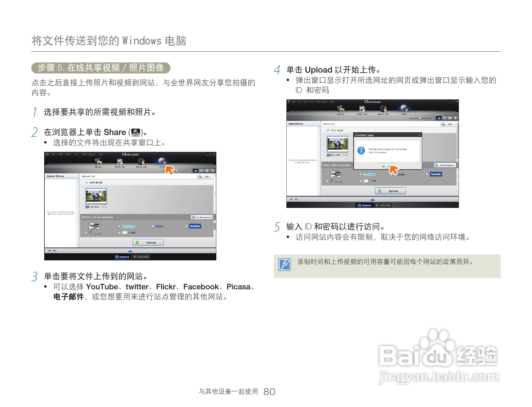Open Photo Edit in the 2012-01-04 screenshot

pyautogui.click(x=119, y=161)
